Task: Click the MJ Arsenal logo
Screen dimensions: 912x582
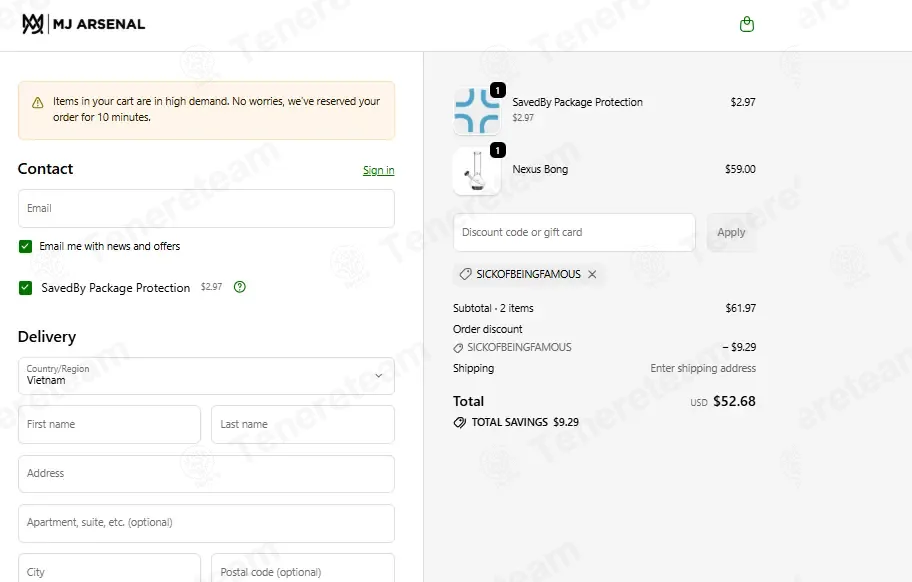Action: tap(83, 24)
